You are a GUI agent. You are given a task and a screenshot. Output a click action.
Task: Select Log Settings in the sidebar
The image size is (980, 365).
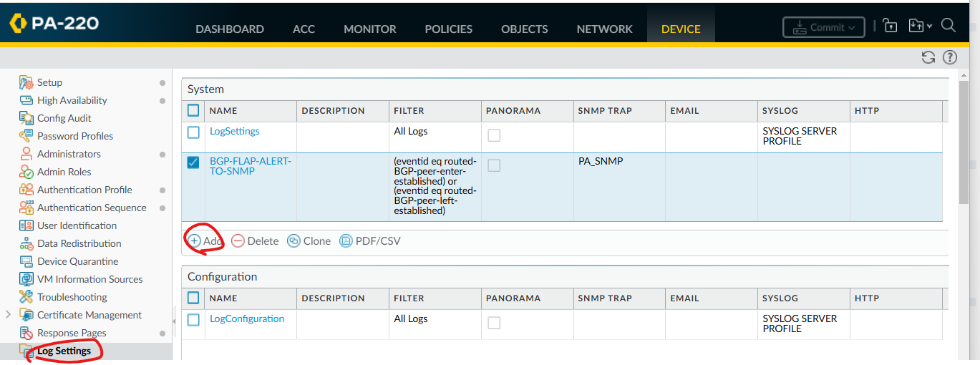click(x=64, y=351)
